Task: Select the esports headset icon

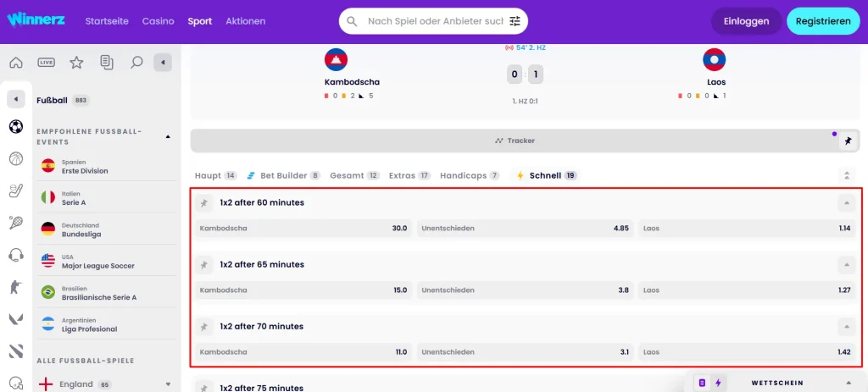Action: pyautogui.click(x=16, y=255)
